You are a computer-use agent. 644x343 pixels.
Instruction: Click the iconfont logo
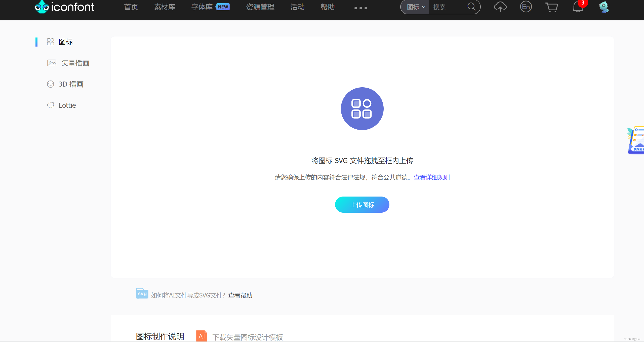pos(64,7)
